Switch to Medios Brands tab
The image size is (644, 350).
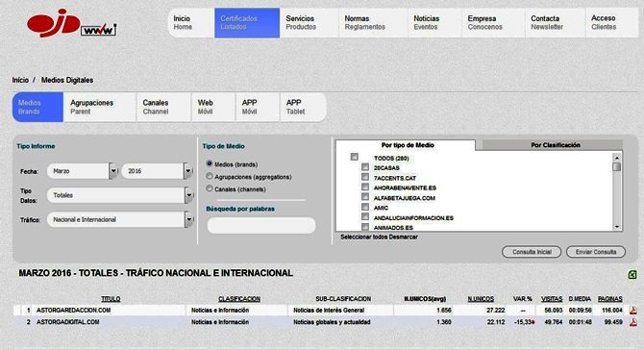(37, 108)
